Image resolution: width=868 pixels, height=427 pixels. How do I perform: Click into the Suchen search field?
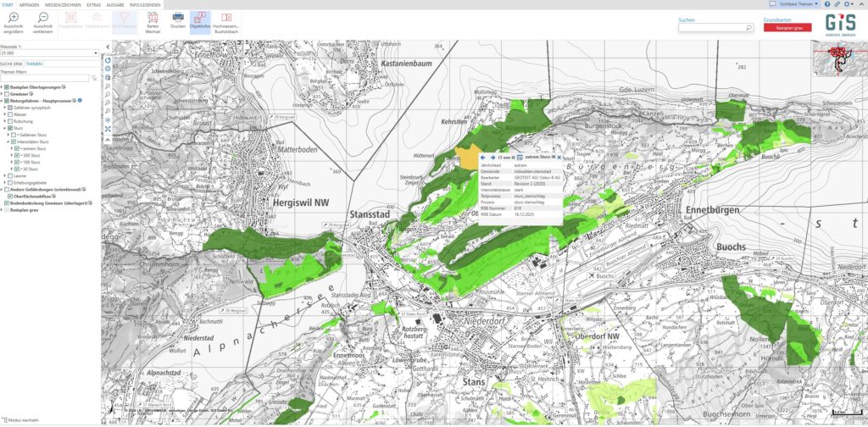point(710,27)
